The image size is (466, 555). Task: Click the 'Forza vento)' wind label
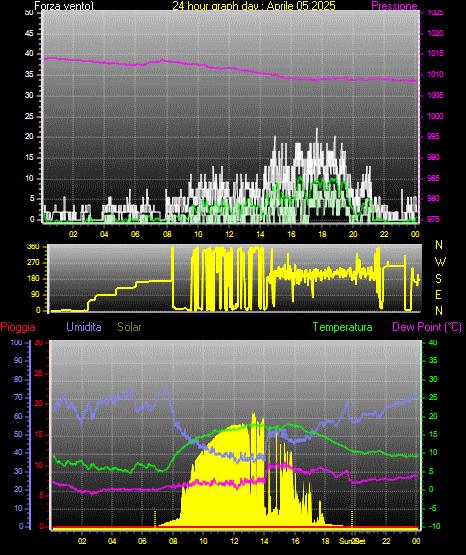click(64, 6)
